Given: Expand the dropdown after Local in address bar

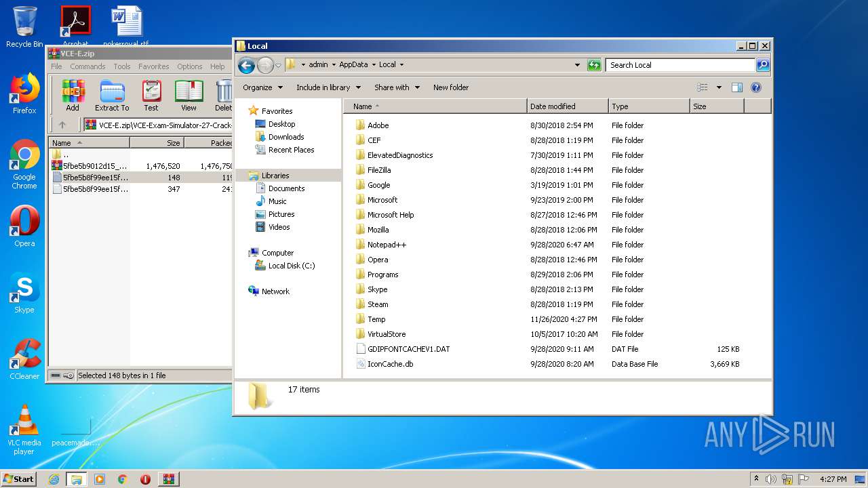Looking at the screenshot, I should click(401, 65).
